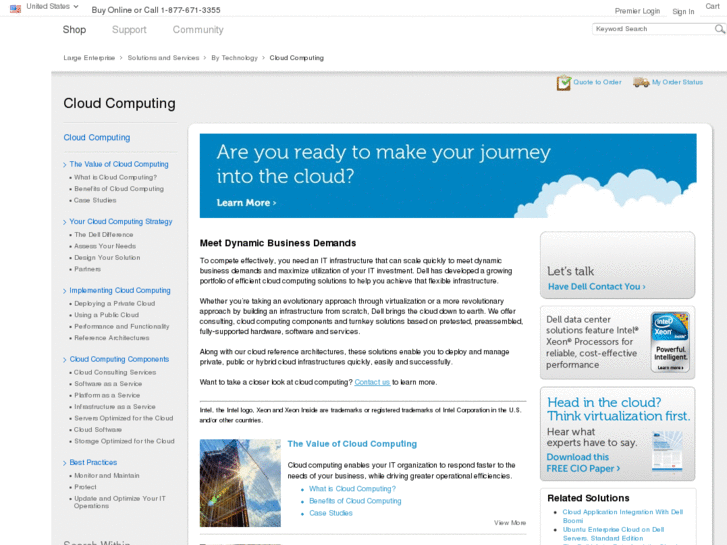The height and width of the screenshot is (545, 727).
Task: Click My Order Status link
Action: click(x=677, y=82)
